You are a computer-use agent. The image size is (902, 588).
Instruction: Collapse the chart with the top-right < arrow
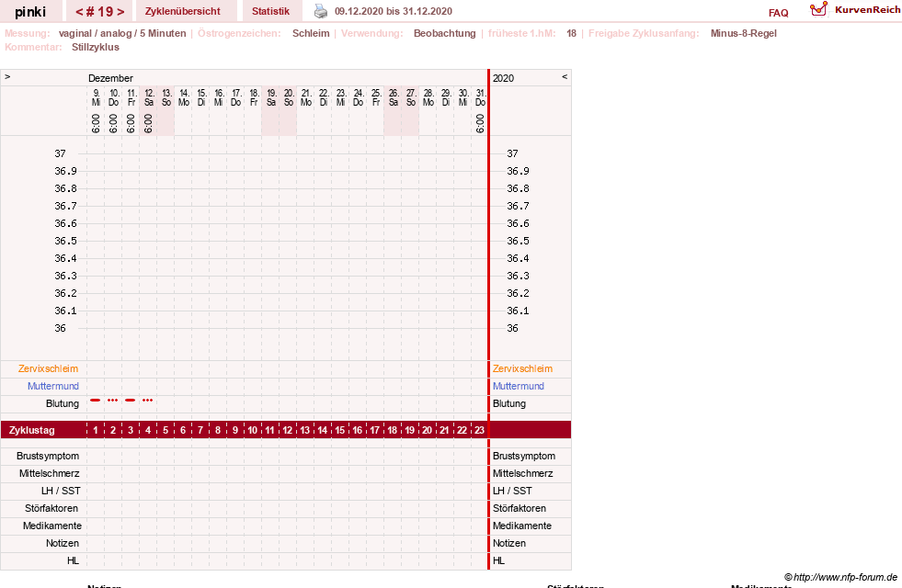pos(565,76)
